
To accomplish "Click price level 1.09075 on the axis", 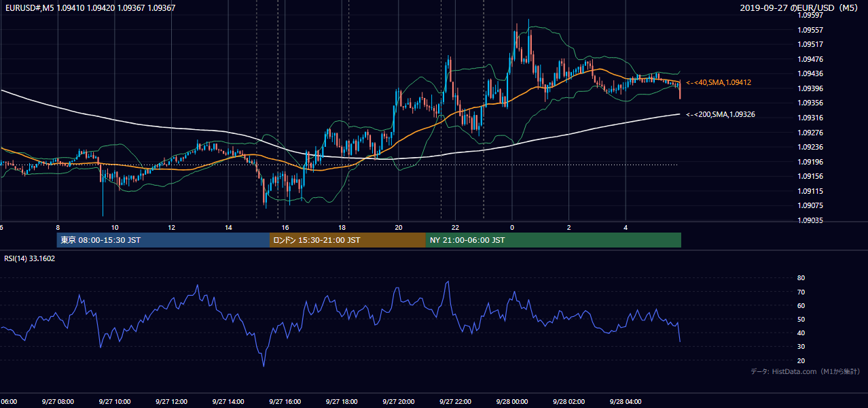I will (x=810, y=205).
